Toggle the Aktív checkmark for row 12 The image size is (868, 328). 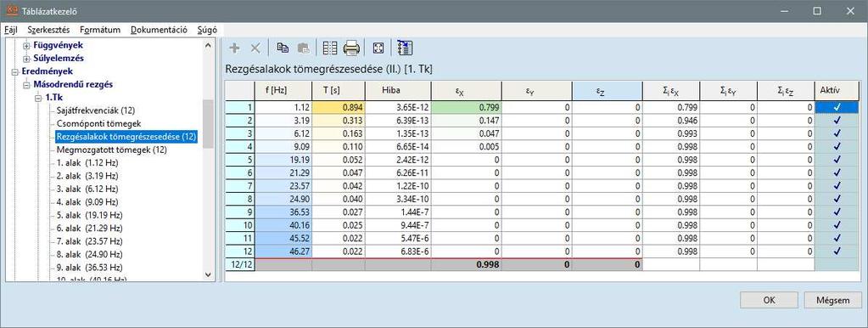(x=837, y=251)
